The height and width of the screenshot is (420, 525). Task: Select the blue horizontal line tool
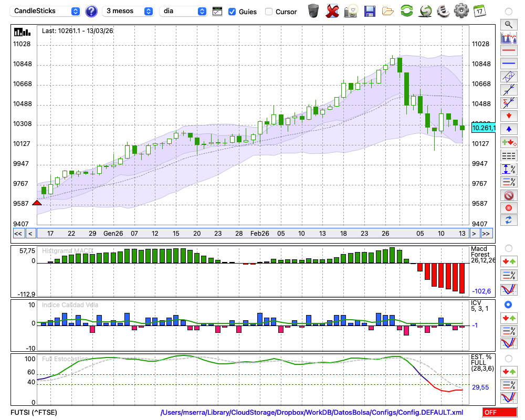point(508,64)
